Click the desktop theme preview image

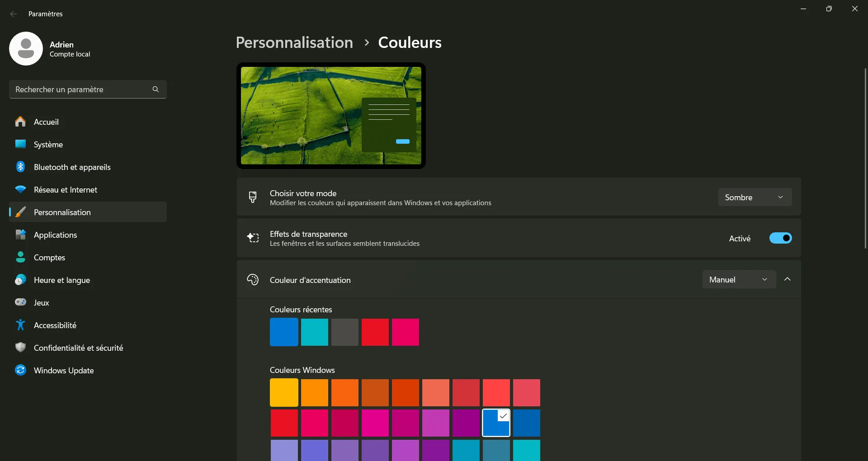[x=331, y=116]
